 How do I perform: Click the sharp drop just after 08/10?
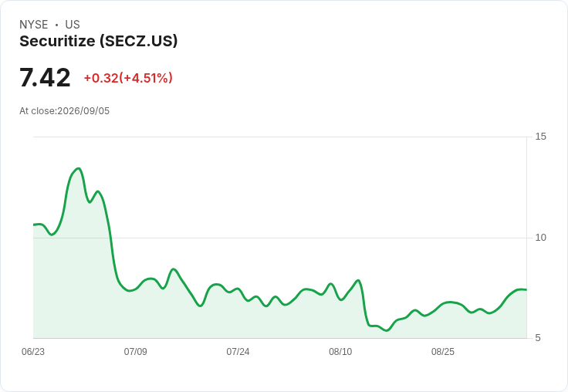(x=364, y=302)
